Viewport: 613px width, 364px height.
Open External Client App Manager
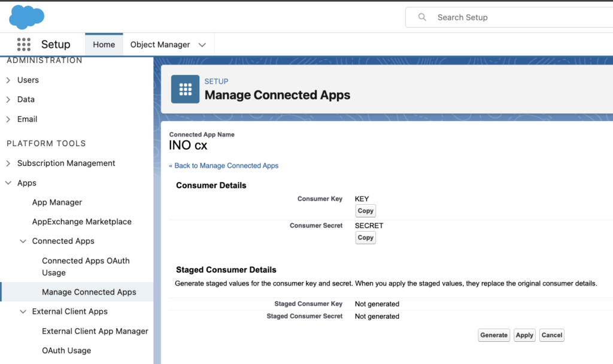click(x=95, y=331)
